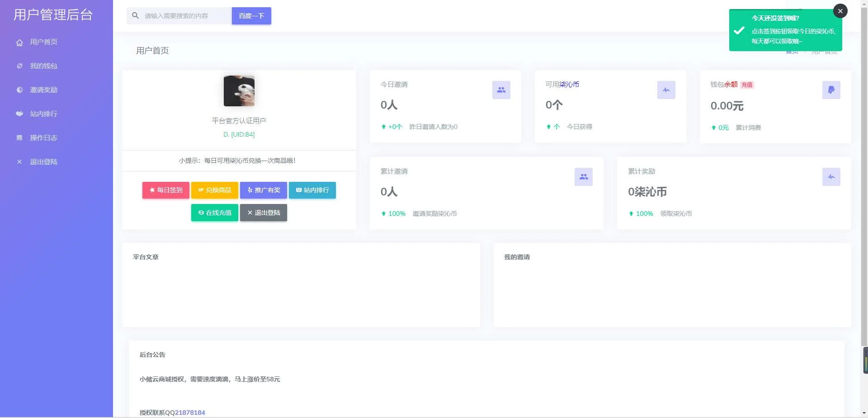Click the magnifier search icon
Viewport: 868px width, 418px height.
pyautogui.click(x=135, y=16)
